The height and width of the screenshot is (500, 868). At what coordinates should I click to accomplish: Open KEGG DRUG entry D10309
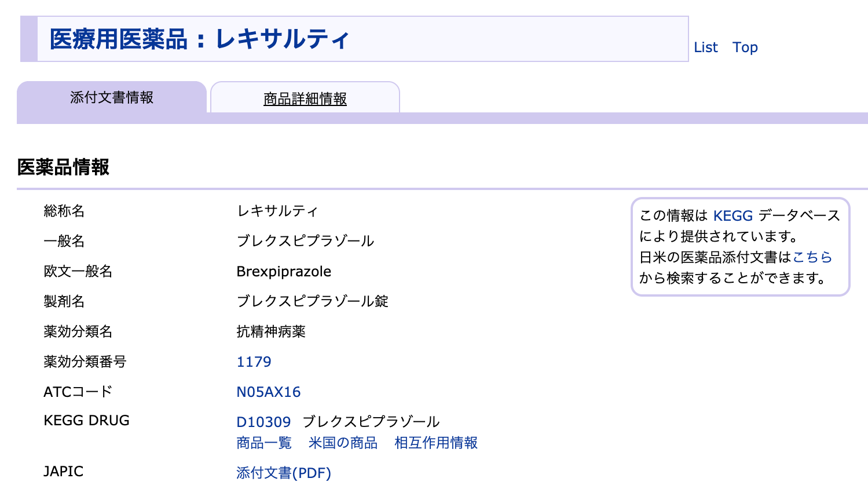click(263, 422)
